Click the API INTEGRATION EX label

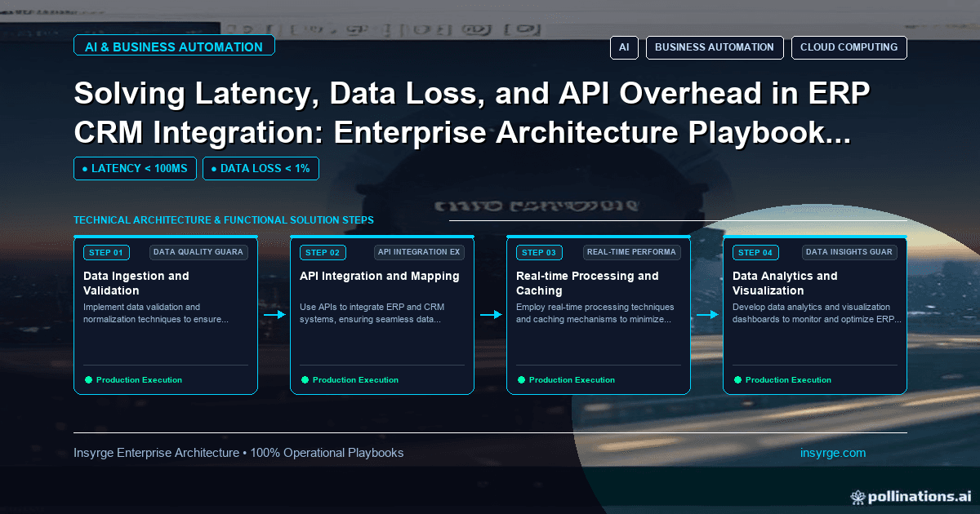[419, 252]
